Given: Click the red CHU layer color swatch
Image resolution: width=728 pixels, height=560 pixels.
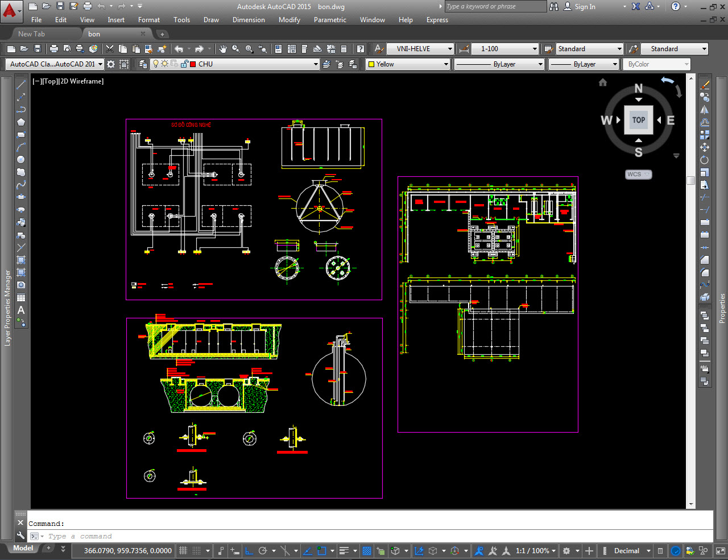Looking at the screenshot, I should [193, 64].
